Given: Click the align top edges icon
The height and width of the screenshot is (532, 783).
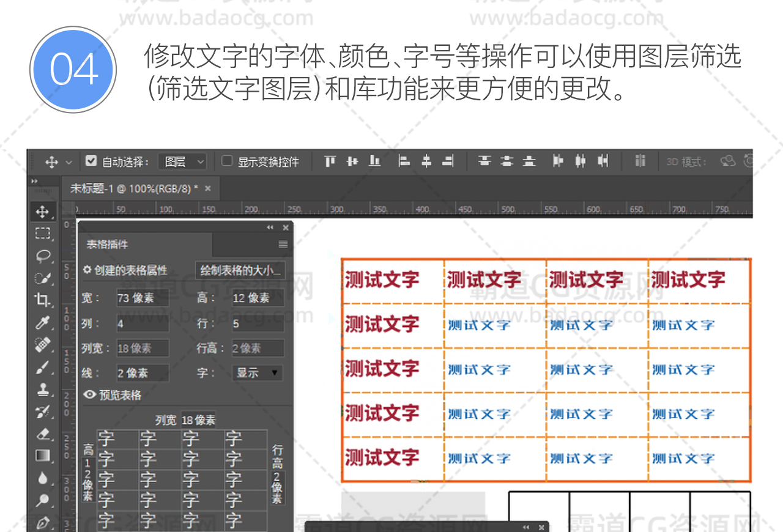Looking at the screenshot, I should 330,161.
